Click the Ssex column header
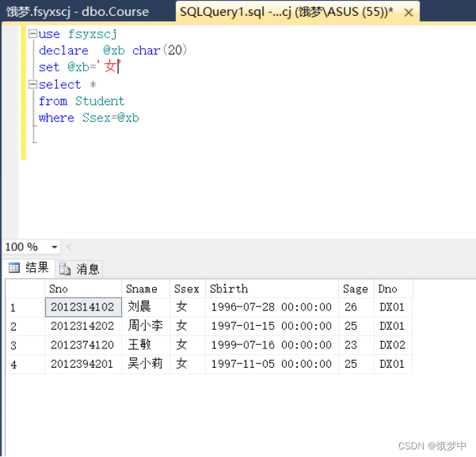The height and width of the screenshot is (457, 476). click(188, 289)
